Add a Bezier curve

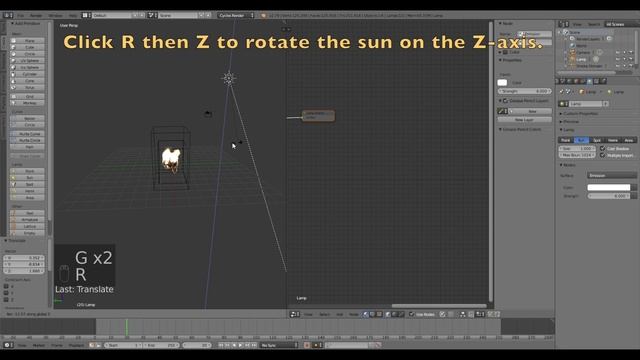click(28, 118)
